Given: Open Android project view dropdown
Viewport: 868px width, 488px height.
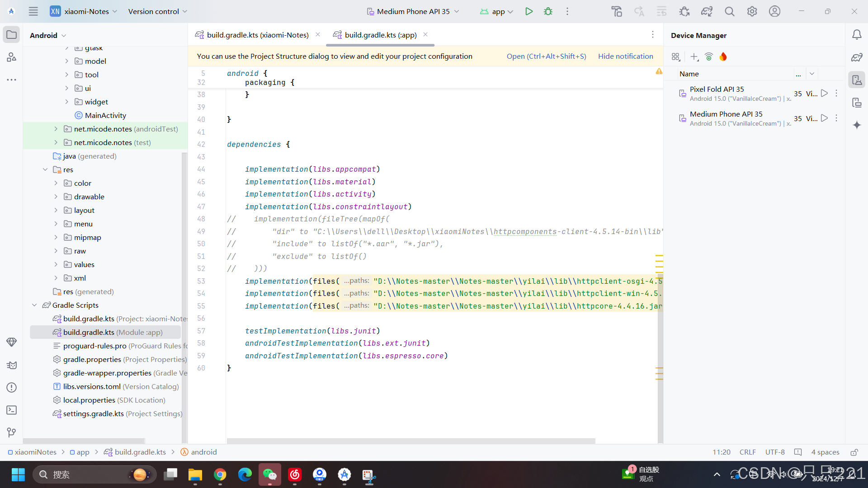Looking at the screenshot, I should pos(48,35).
